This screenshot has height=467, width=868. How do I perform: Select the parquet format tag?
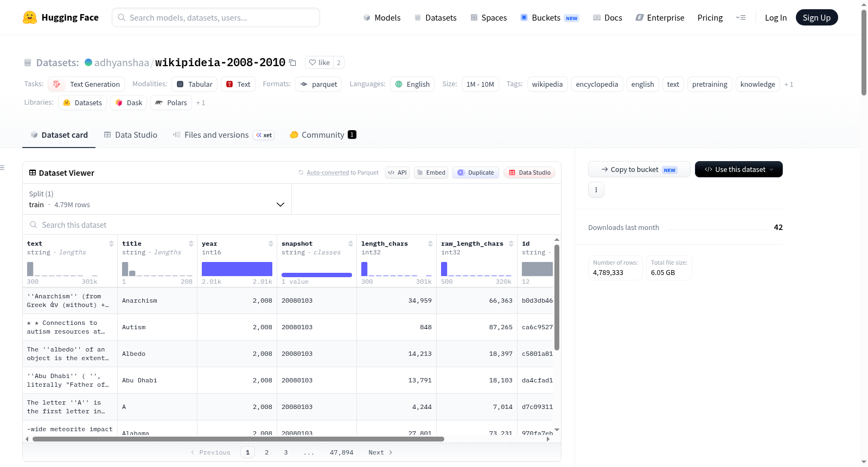click(x=318, y=84)
